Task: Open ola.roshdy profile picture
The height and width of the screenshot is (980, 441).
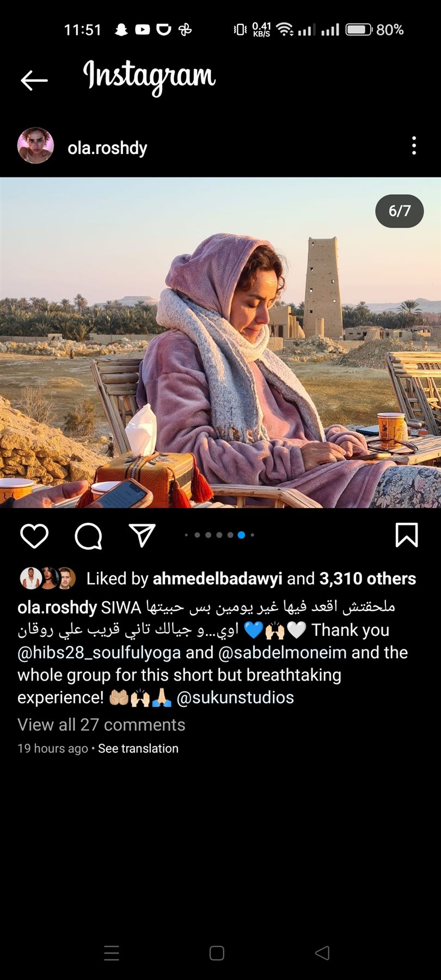Action: (36, 145)
